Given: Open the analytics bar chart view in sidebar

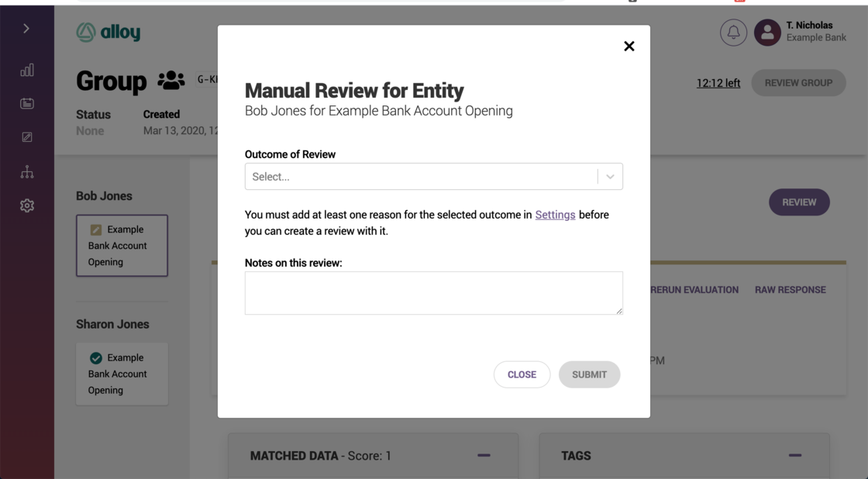Looking at the screenshot, I should 26,70.
